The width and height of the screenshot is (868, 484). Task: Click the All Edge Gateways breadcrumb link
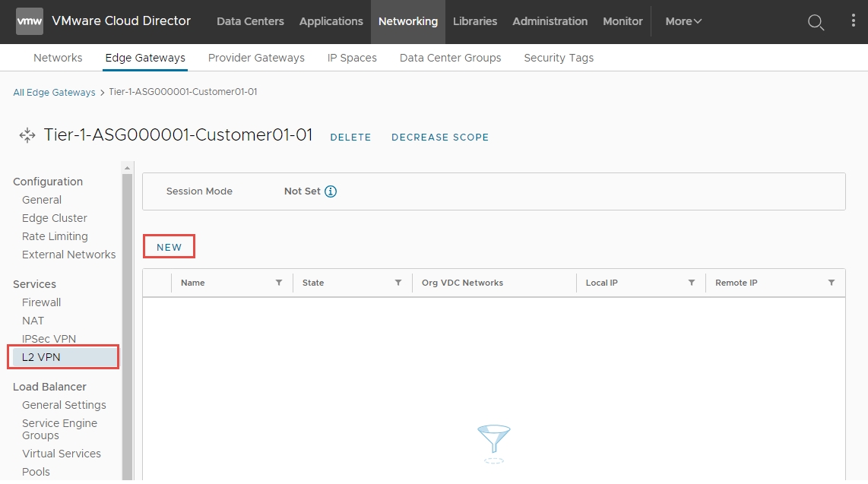[x=54, y=92]
